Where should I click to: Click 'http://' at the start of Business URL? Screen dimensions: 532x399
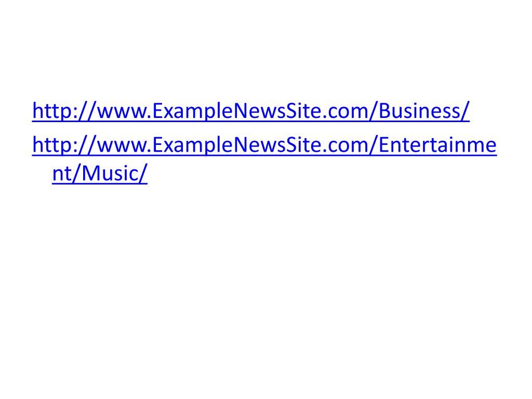[x=64, y=111]
